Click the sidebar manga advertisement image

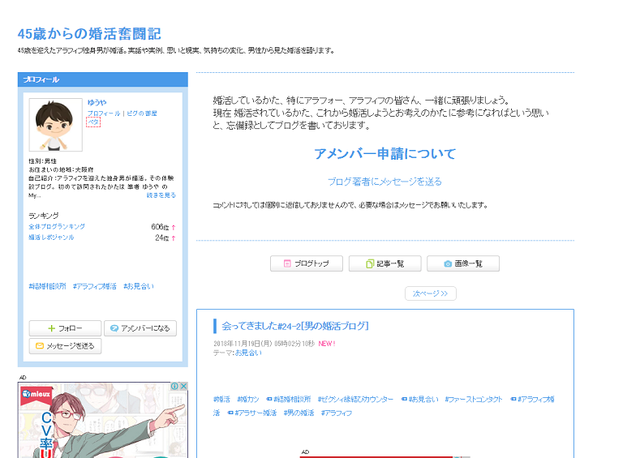pyautogui.click(x=103, y=420)
